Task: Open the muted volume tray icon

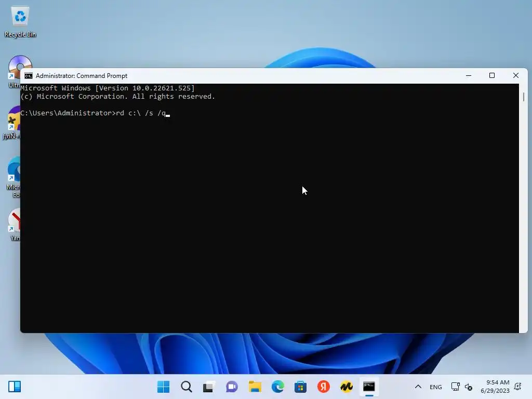Action: (469, 387)
